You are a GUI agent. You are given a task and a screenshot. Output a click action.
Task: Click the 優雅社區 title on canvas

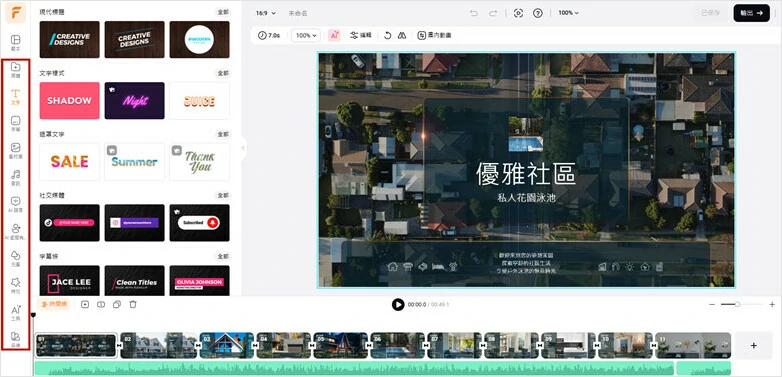pos(526,174)
